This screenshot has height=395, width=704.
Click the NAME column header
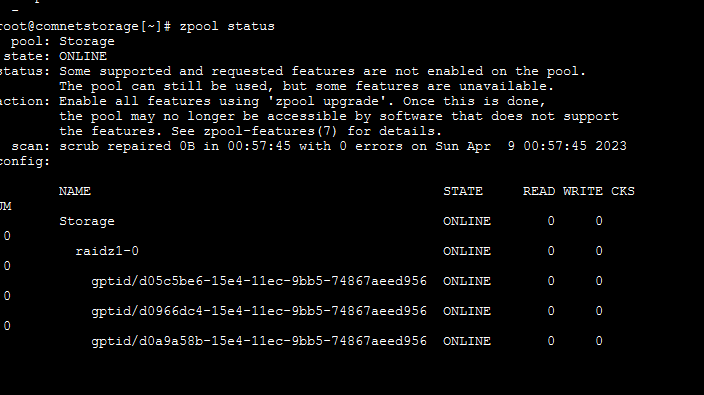pos(75,191)
